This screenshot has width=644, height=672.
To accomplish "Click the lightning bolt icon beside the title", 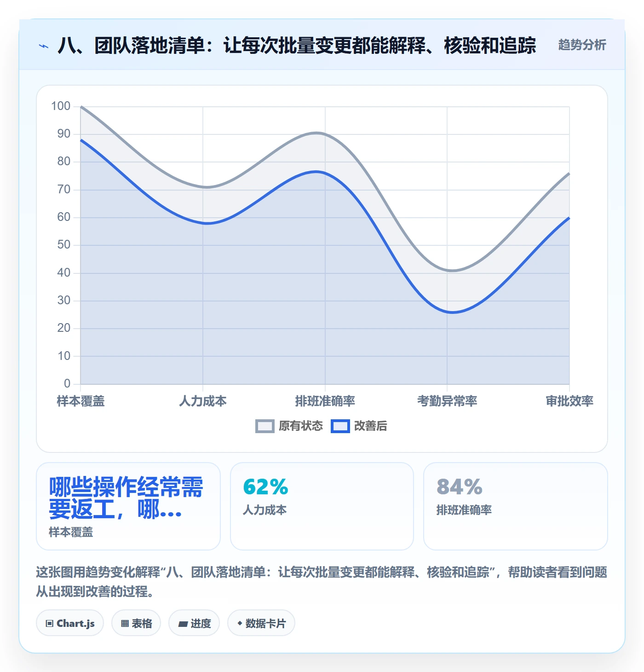I will click(x=44, y=46).
